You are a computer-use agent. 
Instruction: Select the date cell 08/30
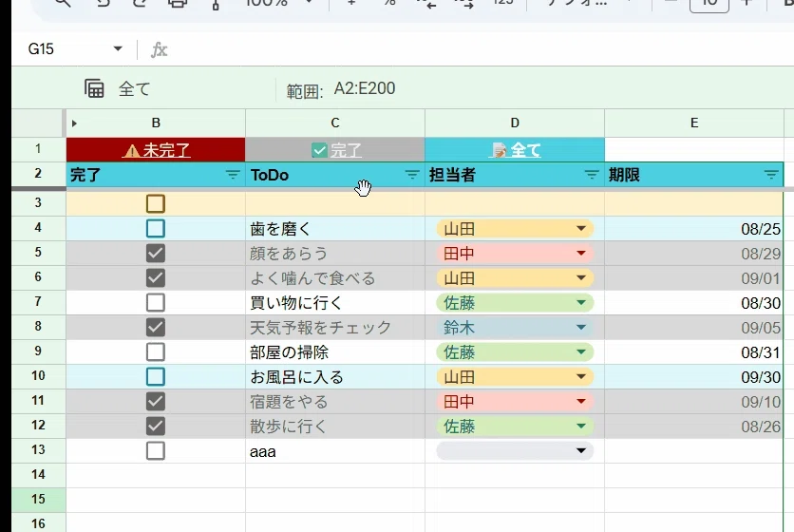pos(693,302)
